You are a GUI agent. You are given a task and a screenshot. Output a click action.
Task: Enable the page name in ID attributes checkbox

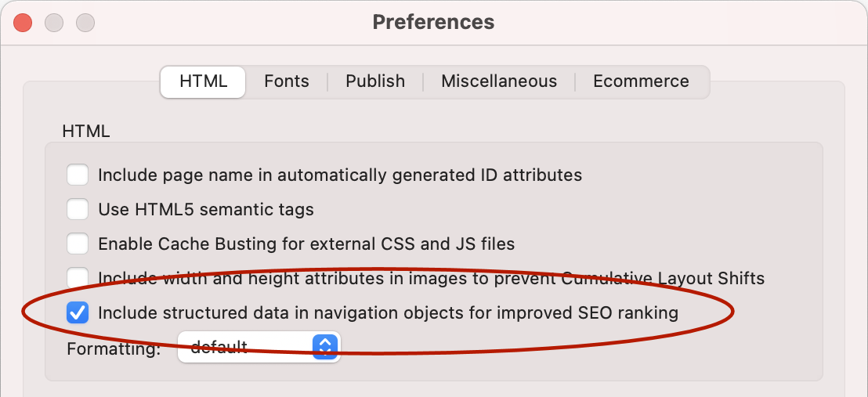pyautogui.click(x=78, y=175)
